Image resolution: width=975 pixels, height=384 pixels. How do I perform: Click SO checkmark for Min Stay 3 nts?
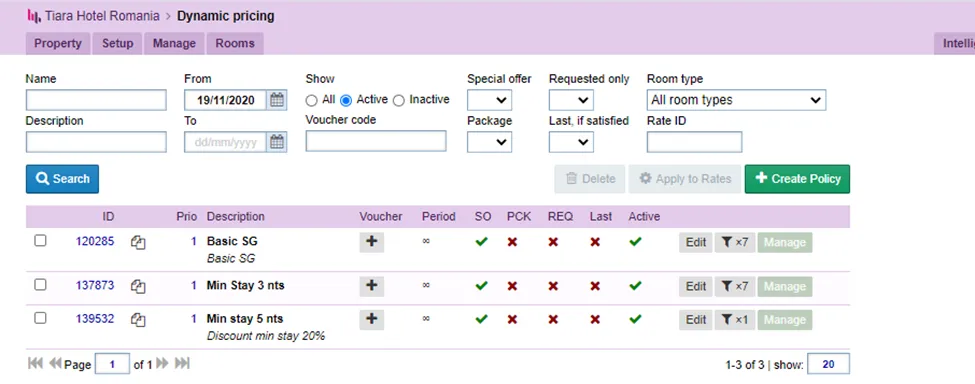click(481, 286)
